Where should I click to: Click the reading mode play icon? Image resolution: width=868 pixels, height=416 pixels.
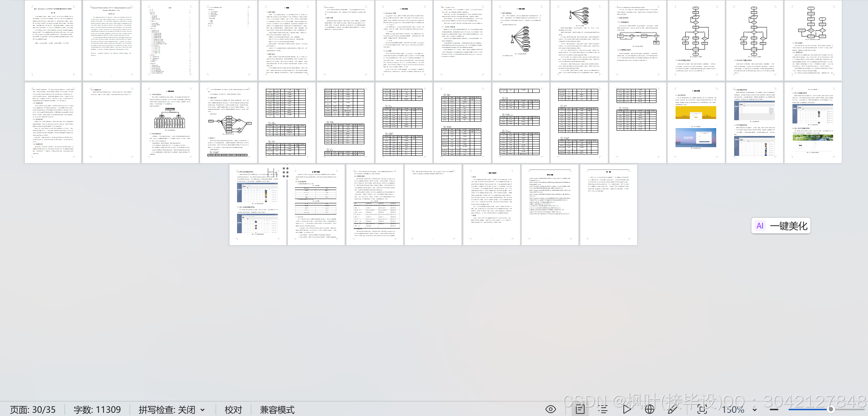pos(627,409)
